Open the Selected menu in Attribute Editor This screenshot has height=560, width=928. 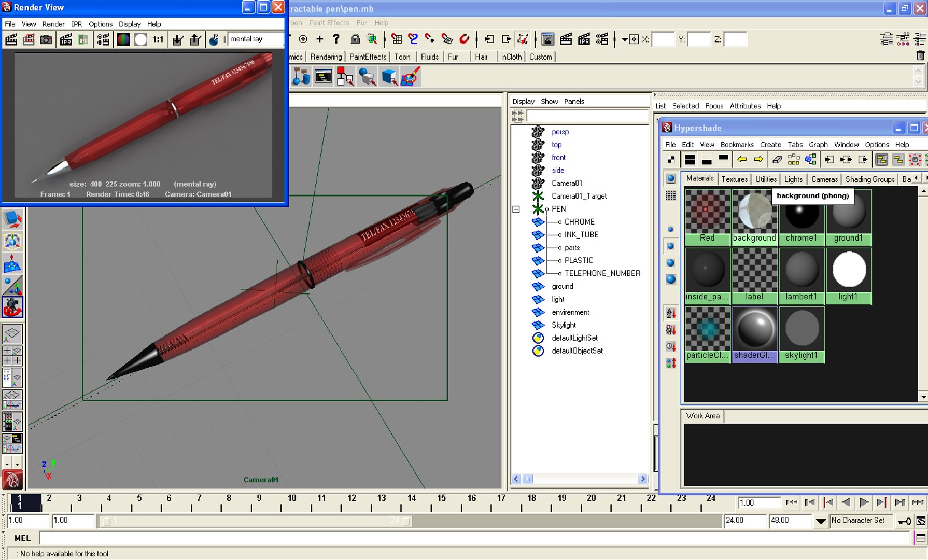click(x=685, y=106)
